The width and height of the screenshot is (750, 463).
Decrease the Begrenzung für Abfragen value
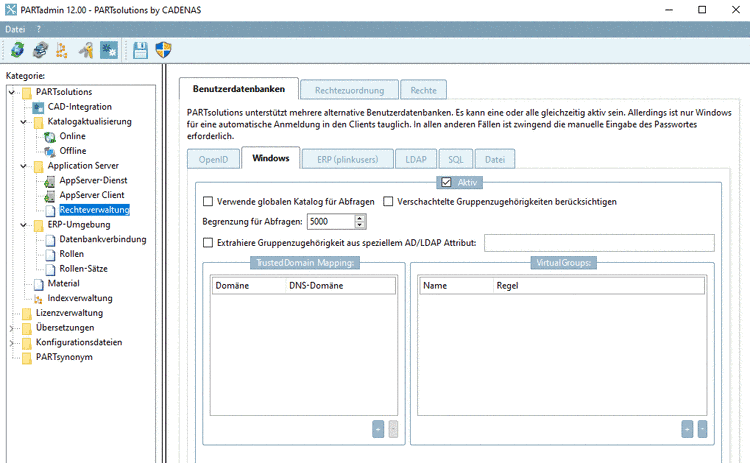(x=360, y=225)
